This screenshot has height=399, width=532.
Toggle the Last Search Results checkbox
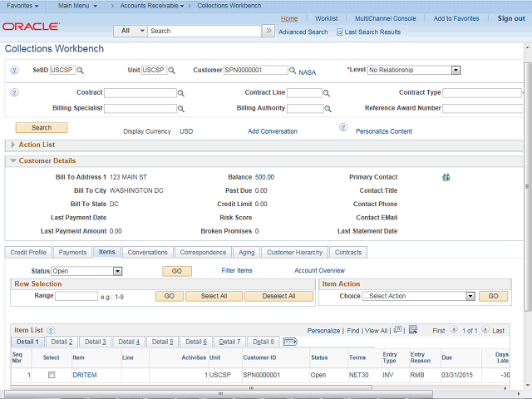pos(339,32)
